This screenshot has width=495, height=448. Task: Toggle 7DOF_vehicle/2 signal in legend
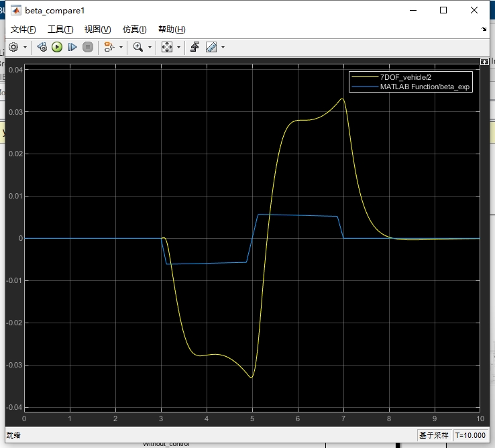tap(405, 77)
